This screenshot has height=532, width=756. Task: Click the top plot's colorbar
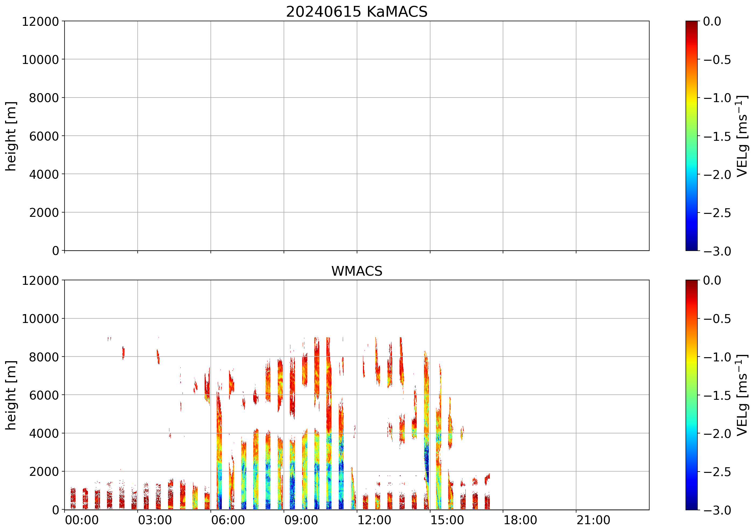click(x=691, y=135)
